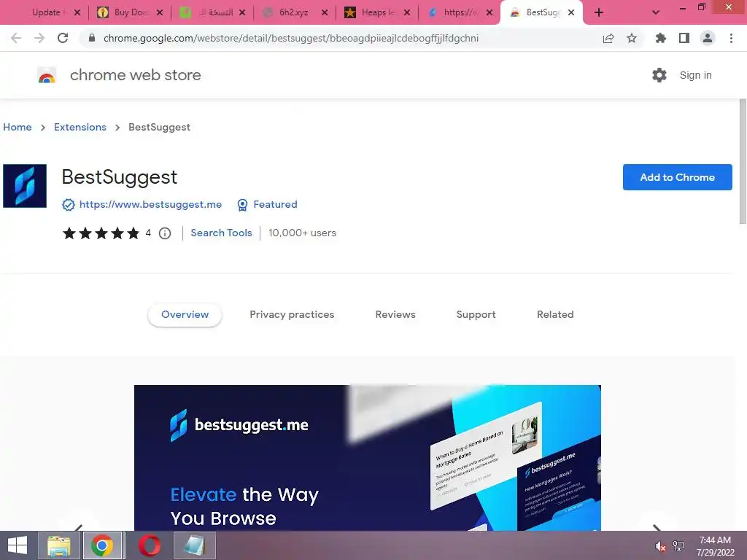
Task: Bookmark this page with the star icon
Action: pos(632,38)
